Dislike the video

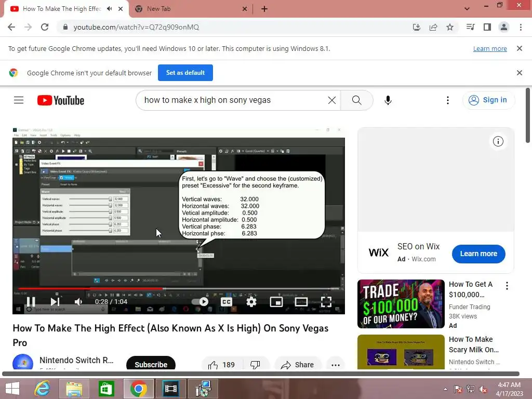(255, 364)
